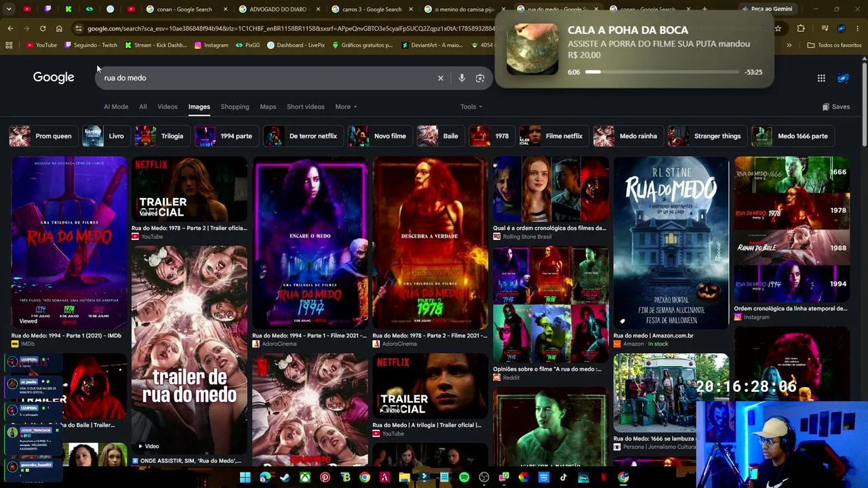The image size is (868, 488).
Task: Open TikTok from the taskbar
Action: point(564,477)
